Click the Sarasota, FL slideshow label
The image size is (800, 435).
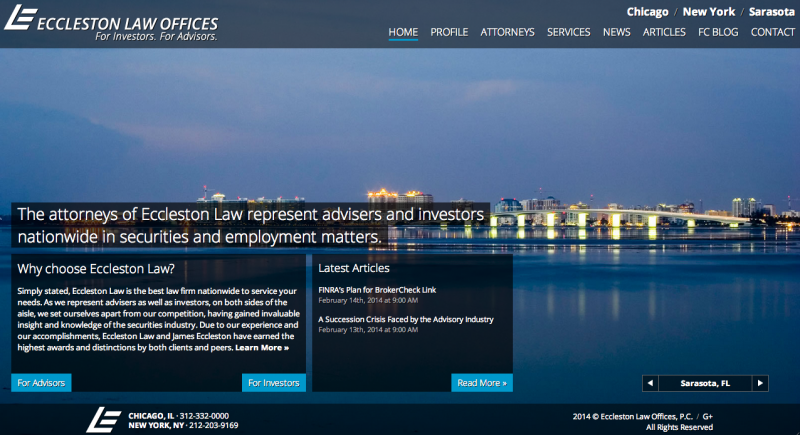point(705,383)
